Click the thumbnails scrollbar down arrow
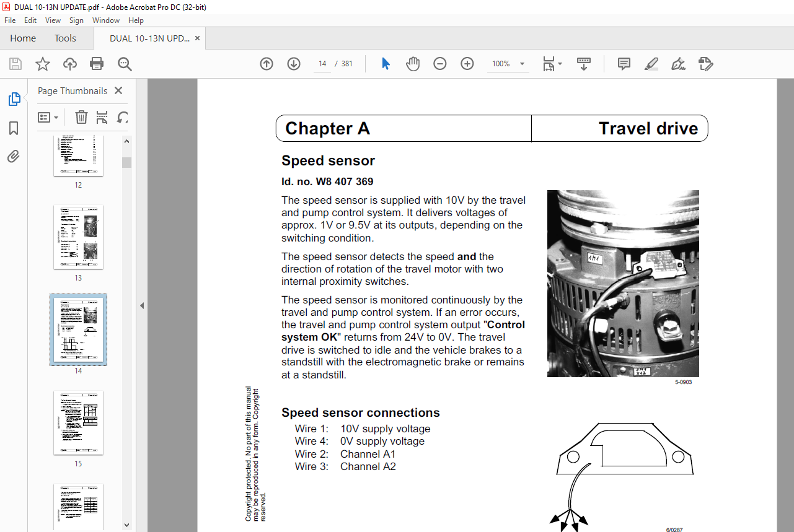Screen dimensions: 794x532 126,525
